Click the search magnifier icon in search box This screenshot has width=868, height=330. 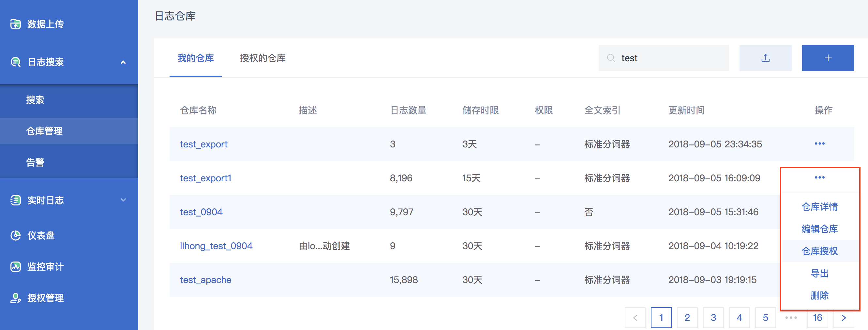click(610, 58)
